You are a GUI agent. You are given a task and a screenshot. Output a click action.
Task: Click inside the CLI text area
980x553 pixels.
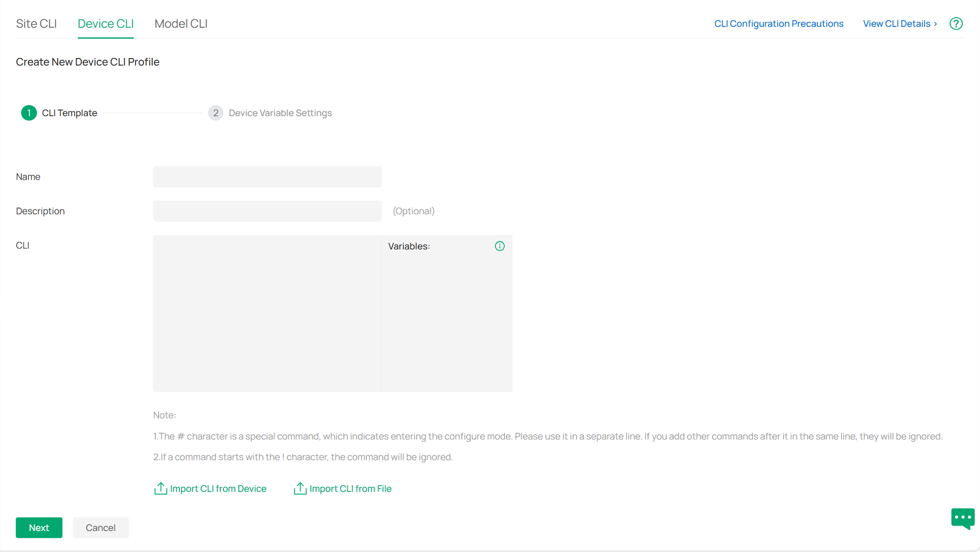(x=266, y=313)
